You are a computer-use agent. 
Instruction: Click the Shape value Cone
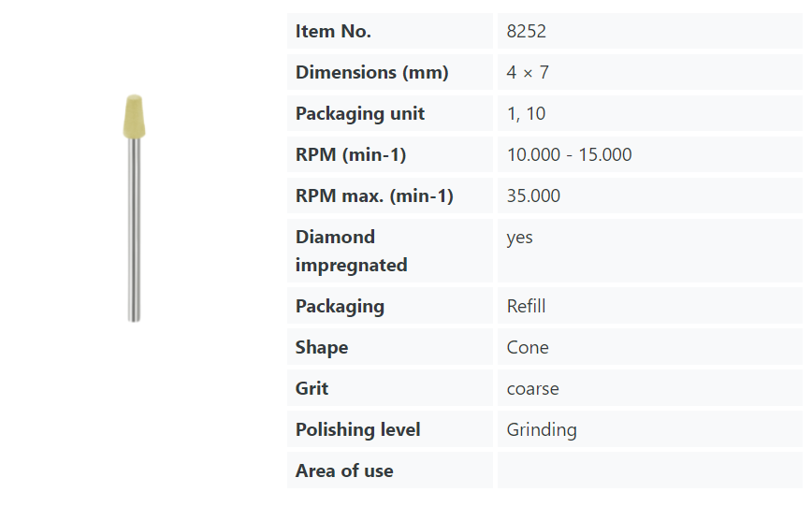coord(528,347)
